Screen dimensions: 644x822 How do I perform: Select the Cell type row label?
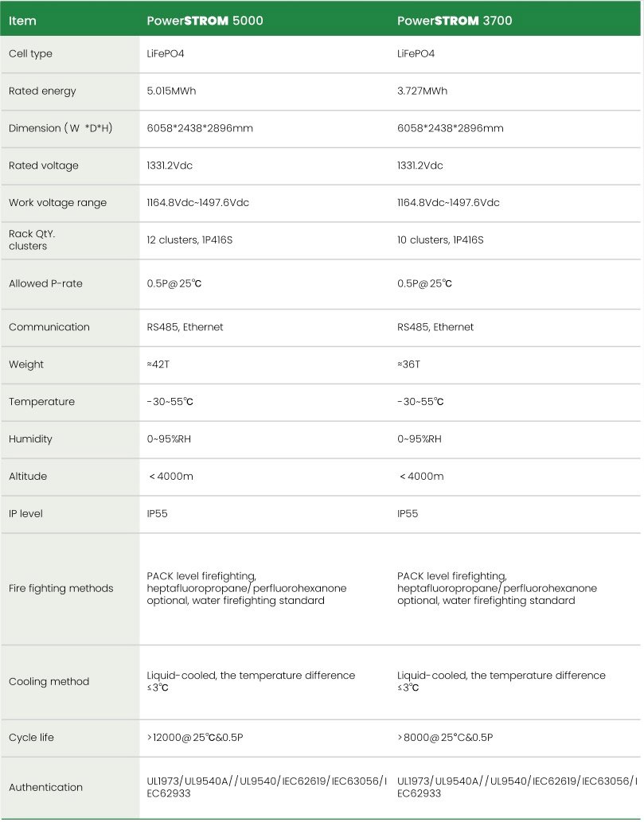tap(30, 53)
